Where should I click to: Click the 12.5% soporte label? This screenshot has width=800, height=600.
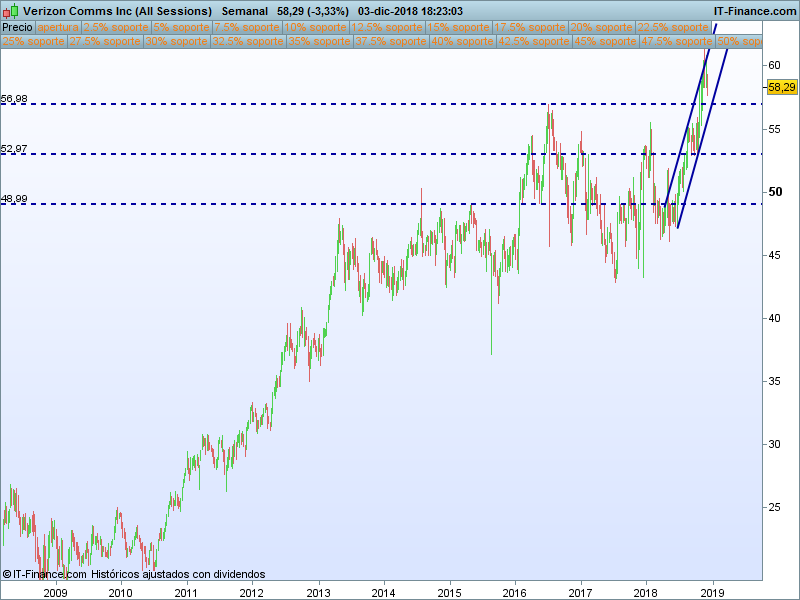(x=387, y=28)
